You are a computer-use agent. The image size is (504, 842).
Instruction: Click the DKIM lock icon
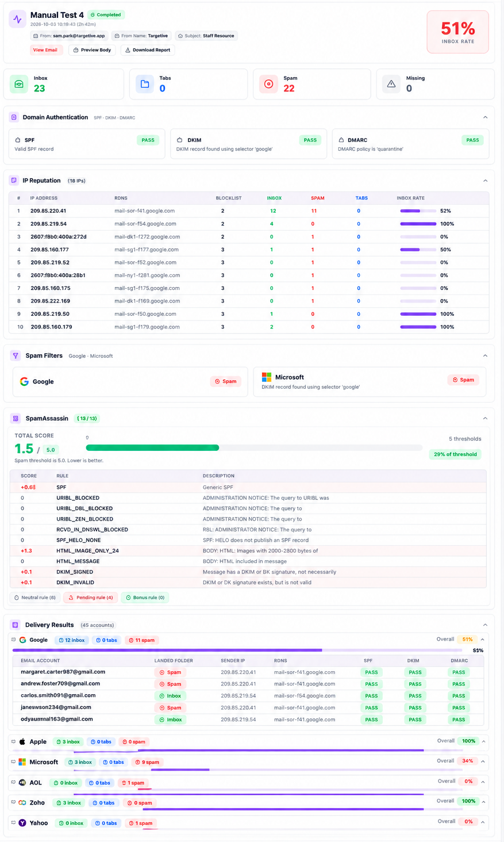[179, 140]
